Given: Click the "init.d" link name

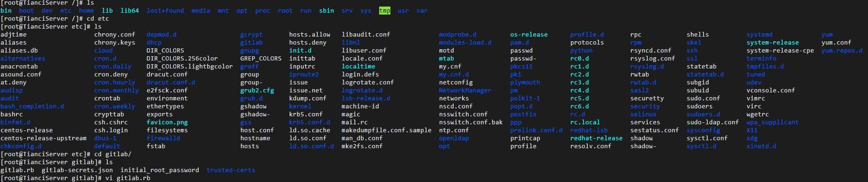Looking at the screenshot, I should (300, 51).
